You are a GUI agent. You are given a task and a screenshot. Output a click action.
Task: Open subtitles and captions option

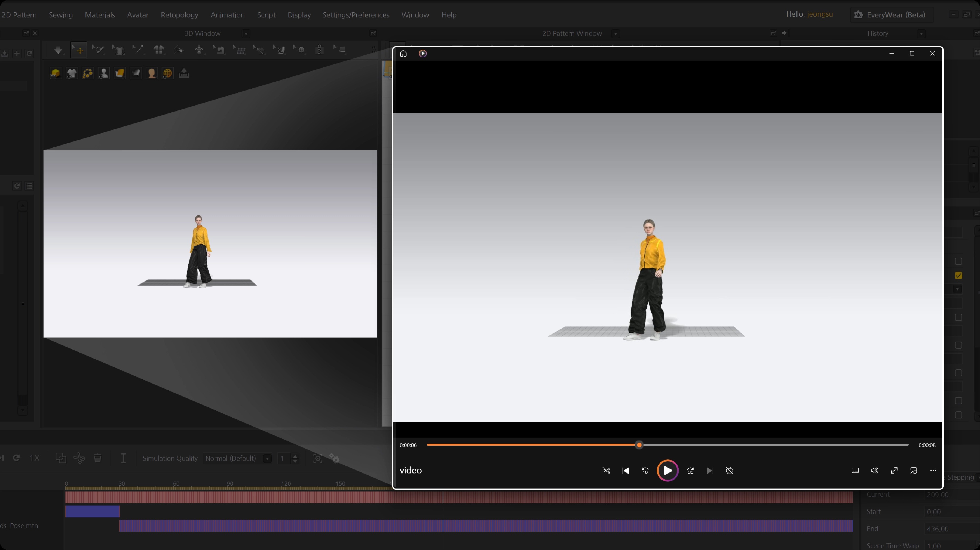pos(855,471)
